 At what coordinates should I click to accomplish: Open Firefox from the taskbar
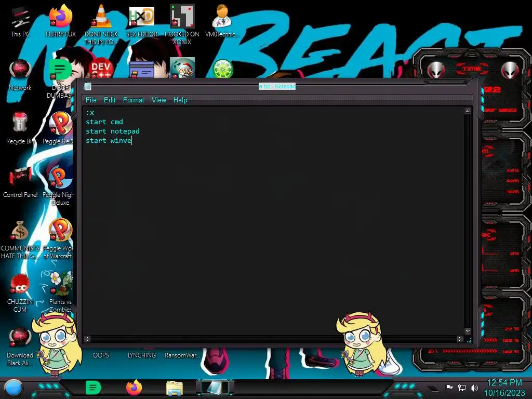(134, 388)
